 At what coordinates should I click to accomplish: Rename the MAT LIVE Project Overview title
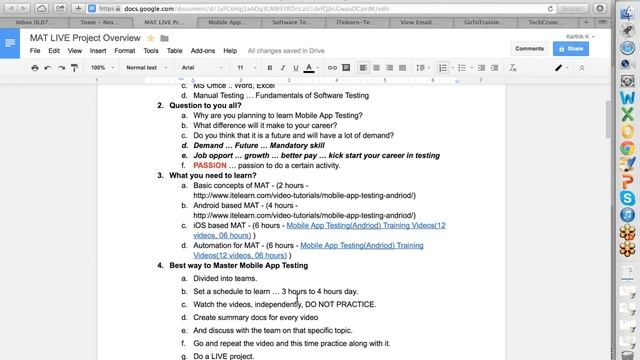[85, 38]
